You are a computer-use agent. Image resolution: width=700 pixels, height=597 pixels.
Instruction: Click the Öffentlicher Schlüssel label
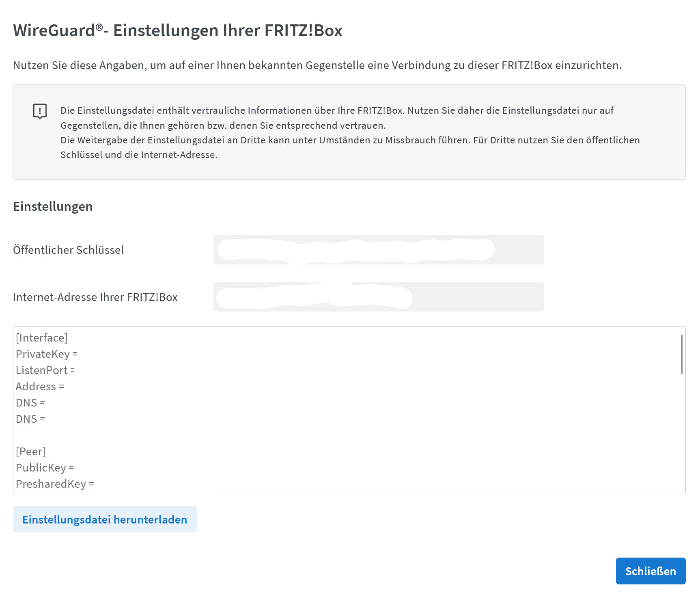tap(69, 250)
